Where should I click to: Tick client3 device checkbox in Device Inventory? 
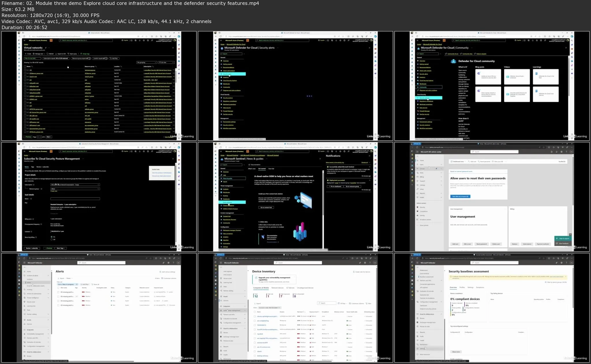pyautogui.click(x=255, y=351)
